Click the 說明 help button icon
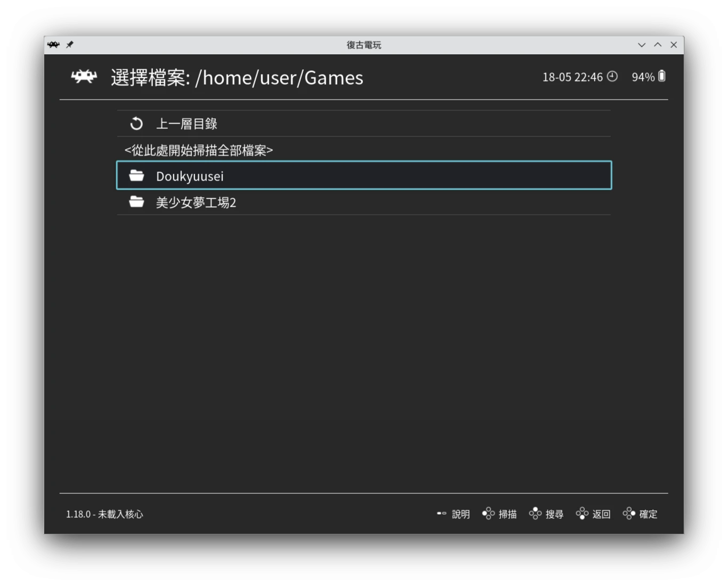The image size is (728, 586). point(441,514)
